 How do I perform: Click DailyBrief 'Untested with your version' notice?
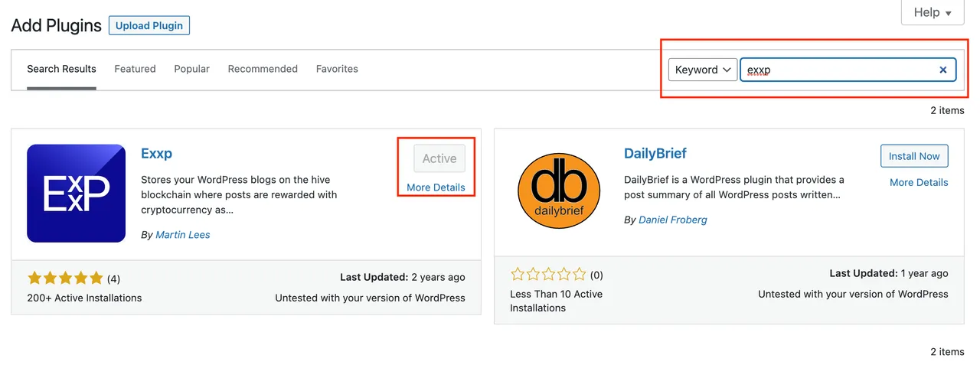click(853, 294)
